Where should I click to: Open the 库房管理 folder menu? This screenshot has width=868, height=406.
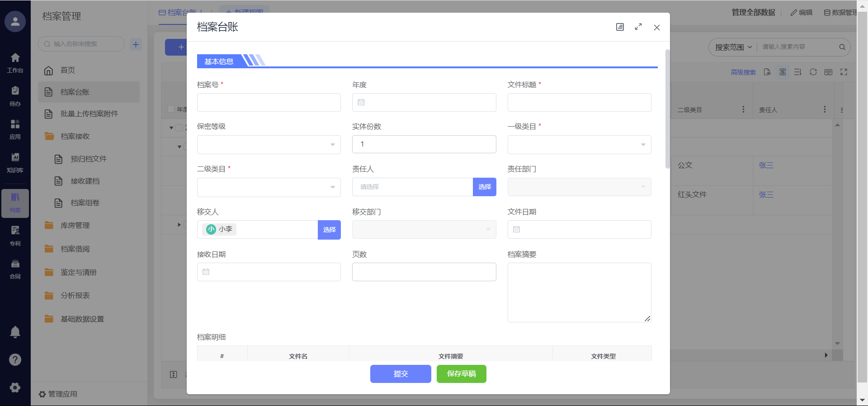75,226
